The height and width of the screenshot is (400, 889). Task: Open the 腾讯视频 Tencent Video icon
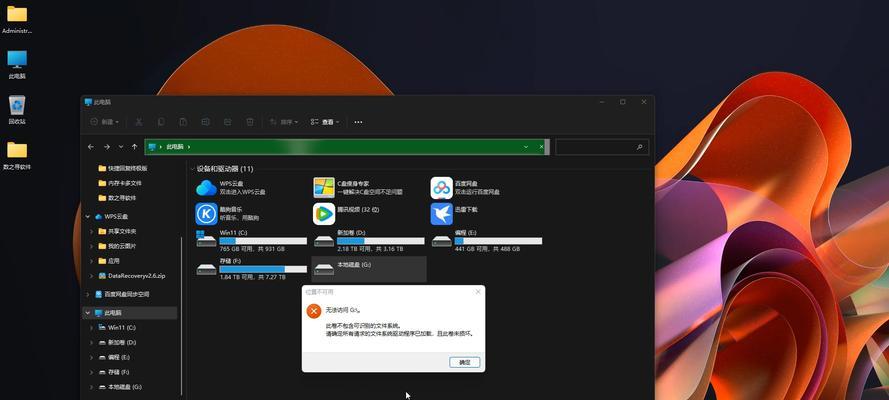coord(324,214)
